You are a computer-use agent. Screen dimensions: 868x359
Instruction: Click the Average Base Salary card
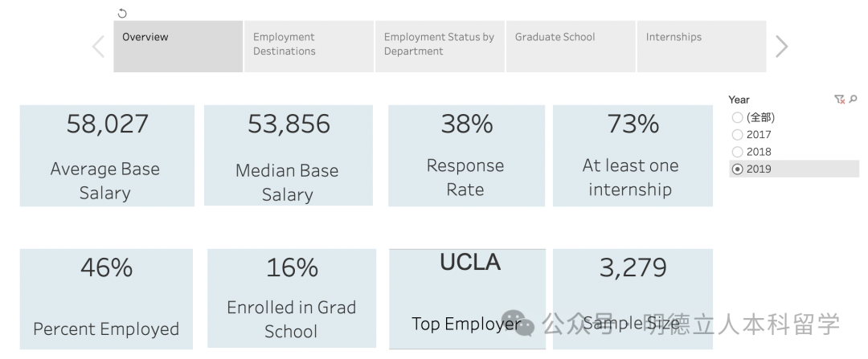tap(107, 156)
